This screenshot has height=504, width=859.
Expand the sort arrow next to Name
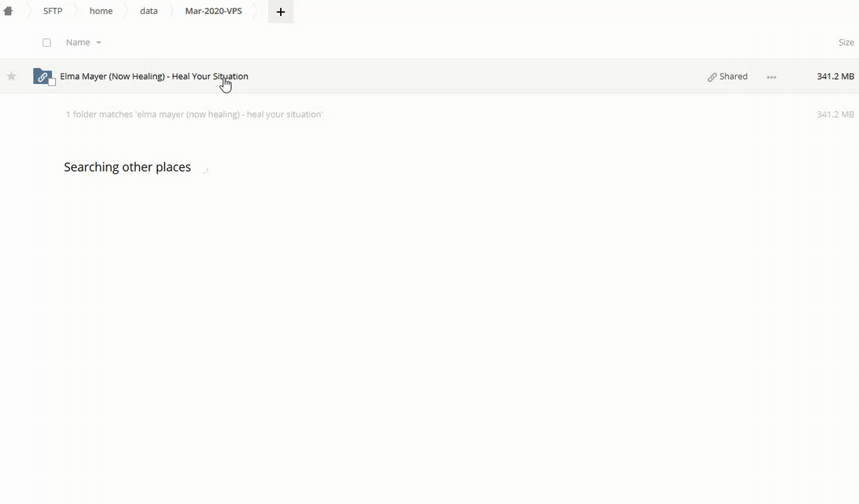coord(99,43)
